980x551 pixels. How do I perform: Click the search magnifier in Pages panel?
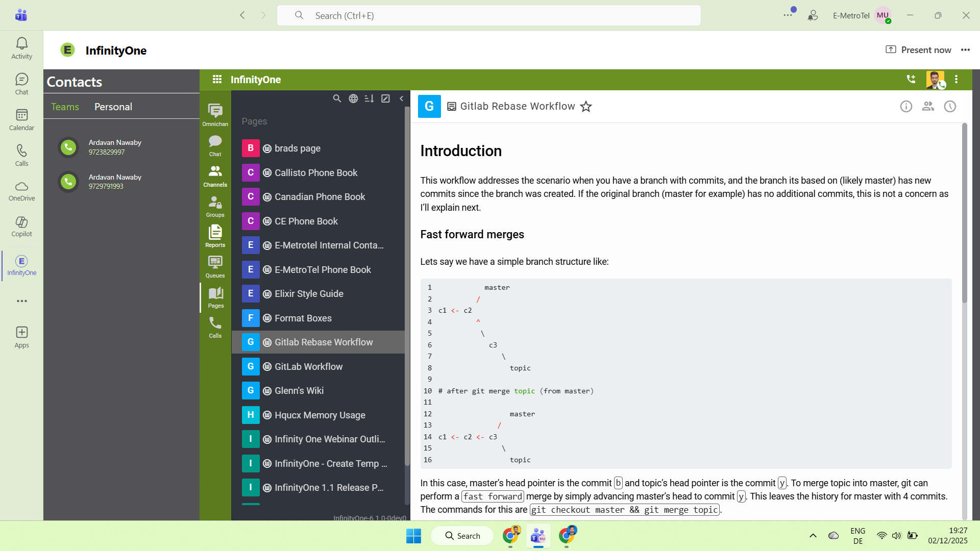click(x=337, y=98)
